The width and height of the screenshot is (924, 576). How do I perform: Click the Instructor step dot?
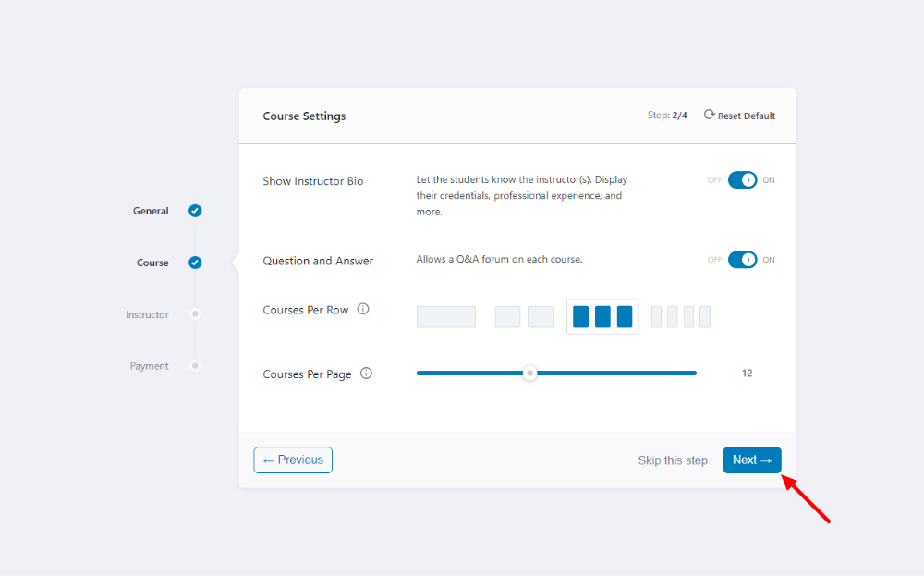195,313
